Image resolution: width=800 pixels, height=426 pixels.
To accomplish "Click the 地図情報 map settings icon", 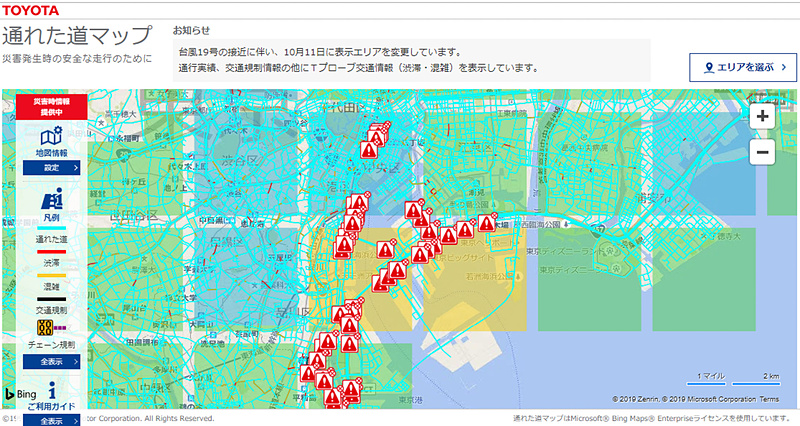I will click(x=51, y=136).
